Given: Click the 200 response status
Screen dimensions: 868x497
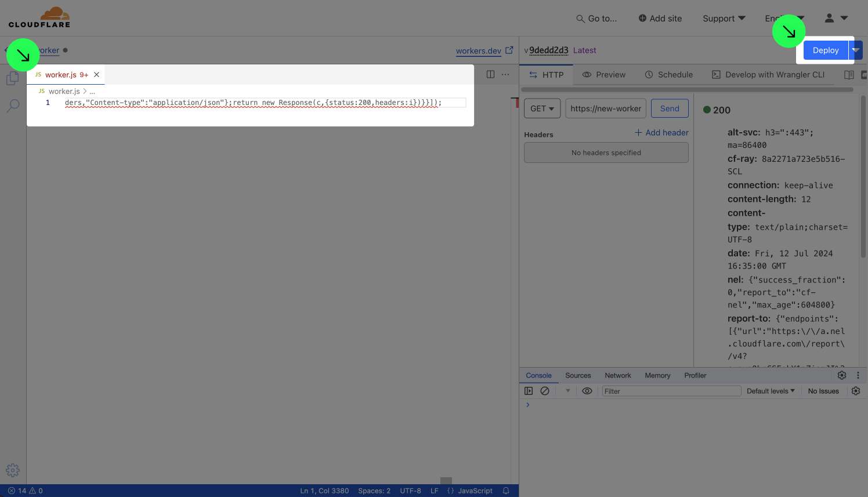Looking at the screenshot, I should 717,110.
